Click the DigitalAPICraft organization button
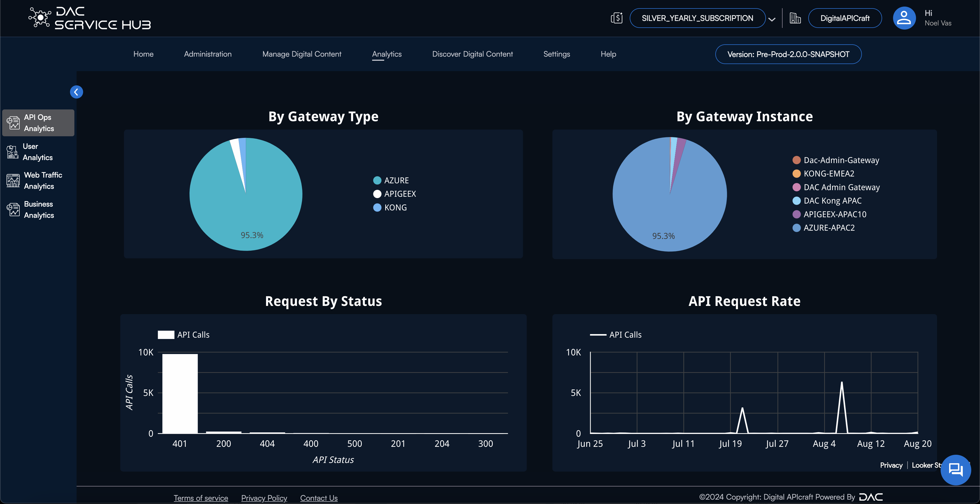 (x=845, y=18)
